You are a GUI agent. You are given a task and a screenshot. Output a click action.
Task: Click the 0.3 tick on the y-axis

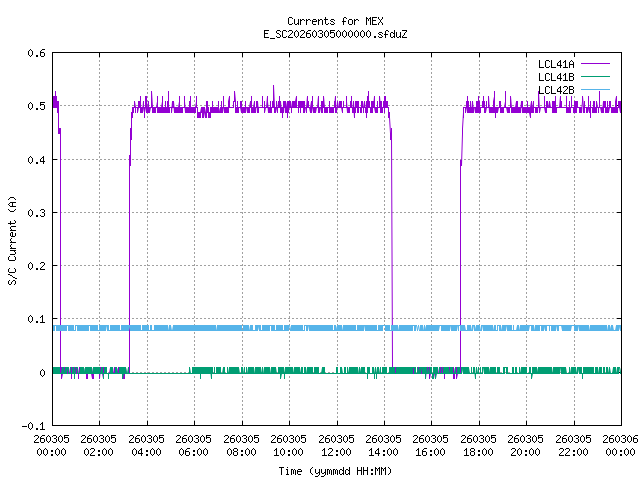click(35, 213)
